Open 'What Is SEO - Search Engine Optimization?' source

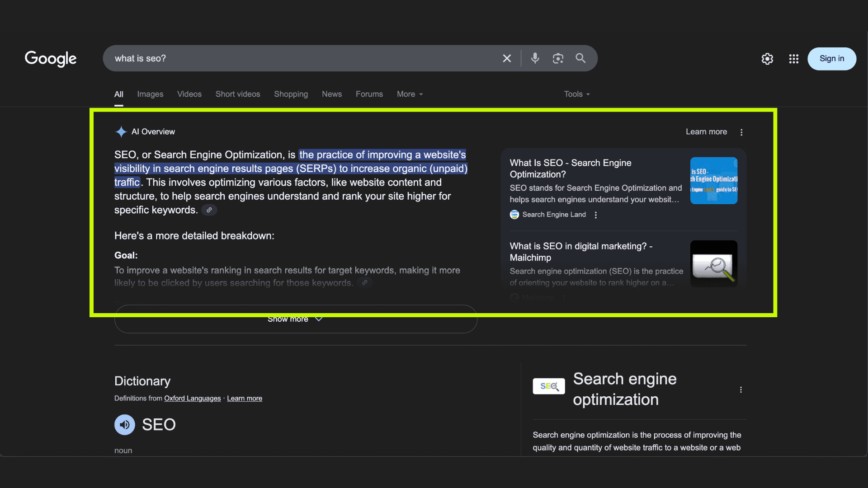click(x=571, y=169)
